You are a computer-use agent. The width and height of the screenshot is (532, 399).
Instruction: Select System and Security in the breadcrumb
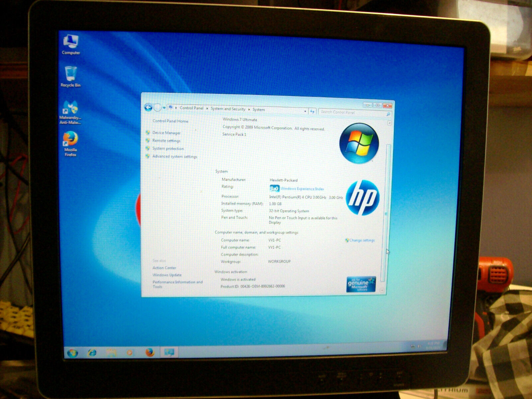[228, 109]
